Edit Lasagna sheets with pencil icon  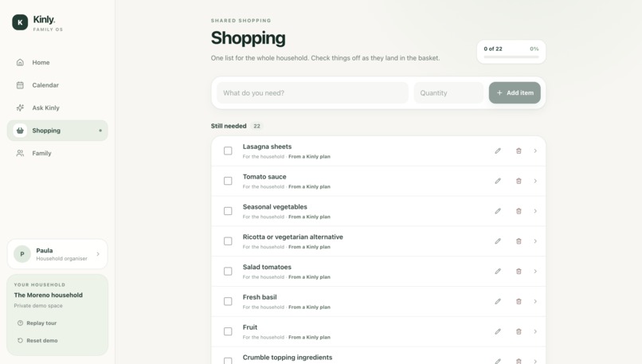(498, 151)
